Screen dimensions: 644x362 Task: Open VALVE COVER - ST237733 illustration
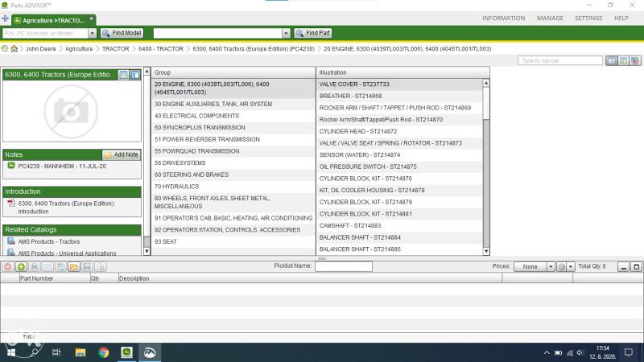pyautogui.click(x=399, y=84)
